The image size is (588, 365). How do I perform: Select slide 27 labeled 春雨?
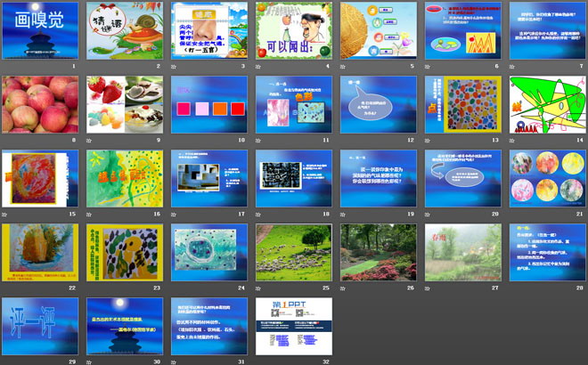click(x=463, y=252)
